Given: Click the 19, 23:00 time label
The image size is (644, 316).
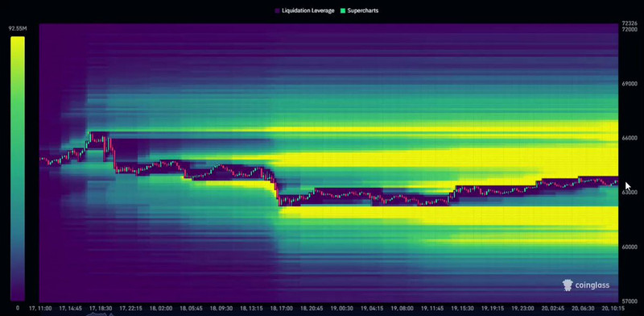Looking at the screenshot, I should pyautogui.click(x=522, y=308).
